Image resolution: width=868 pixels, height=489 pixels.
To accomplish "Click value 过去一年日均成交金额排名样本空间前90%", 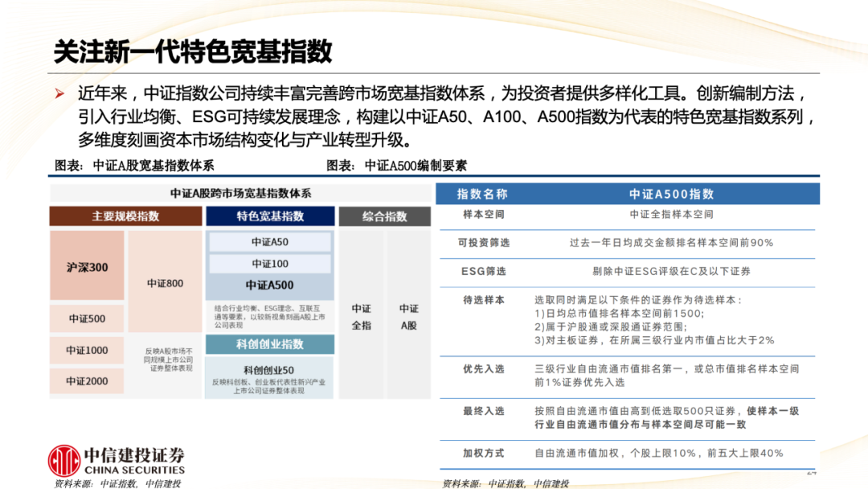I will pyautogui.click(x=671, y=243).
